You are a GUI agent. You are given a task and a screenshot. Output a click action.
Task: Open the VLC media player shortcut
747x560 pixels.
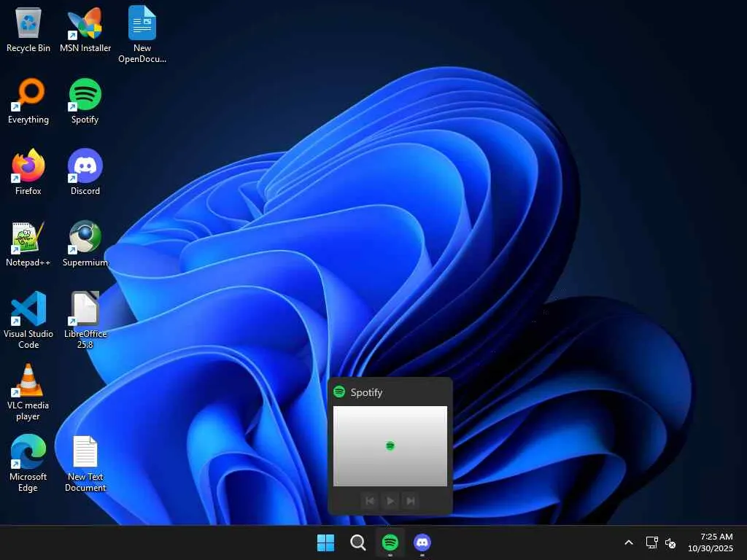click(28, 392)
